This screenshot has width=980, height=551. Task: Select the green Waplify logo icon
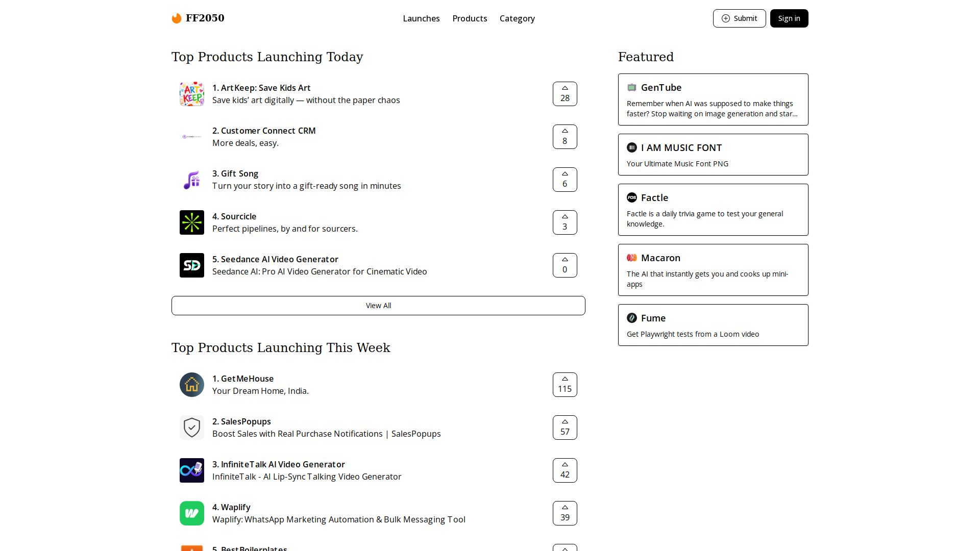(x=192, y=513)
